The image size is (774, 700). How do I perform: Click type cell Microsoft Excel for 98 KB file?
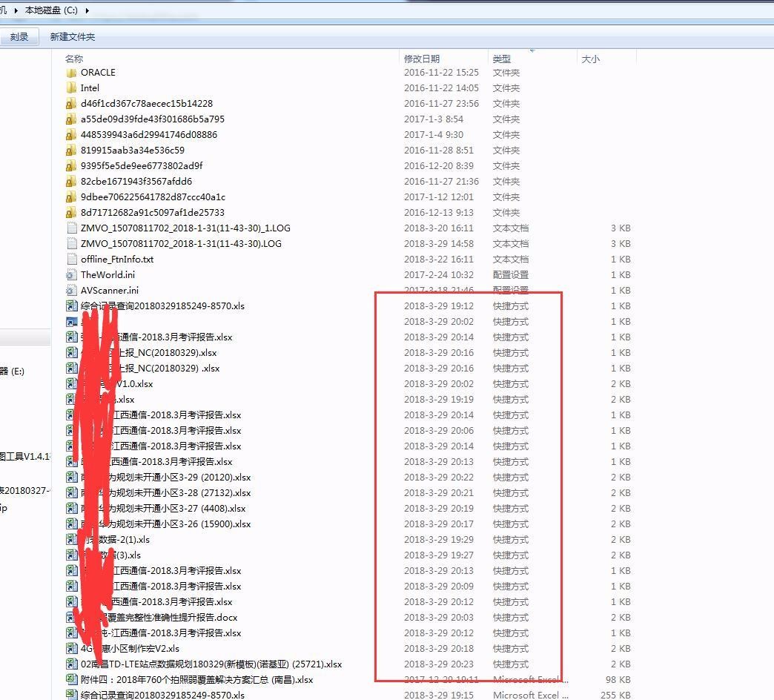tap(531, 680)
